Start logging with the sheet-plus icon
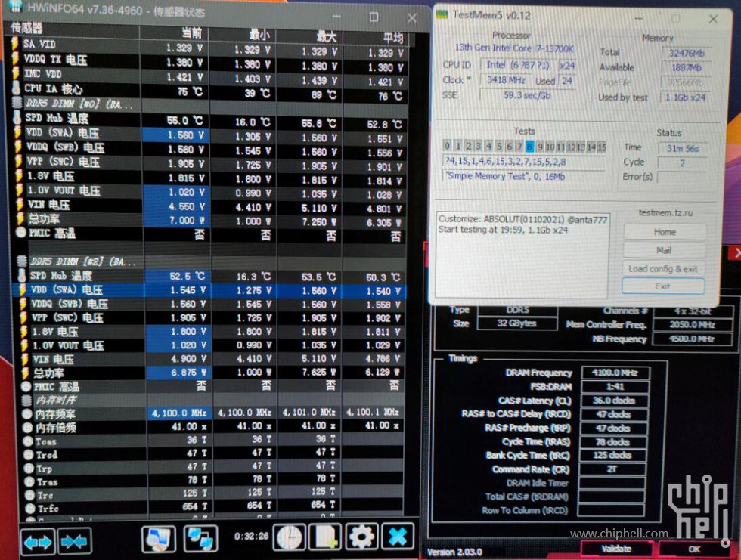Image resolution: width=741 pixels, height=560 pixels. click(x=325, y=537)
